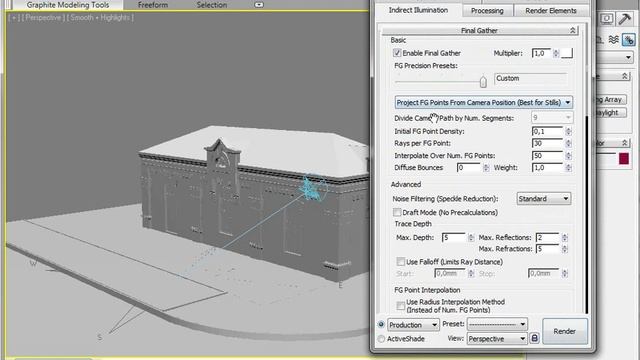Switch to the Processing tab
This screenshot has width=640, height=360.
click(487, 11)
